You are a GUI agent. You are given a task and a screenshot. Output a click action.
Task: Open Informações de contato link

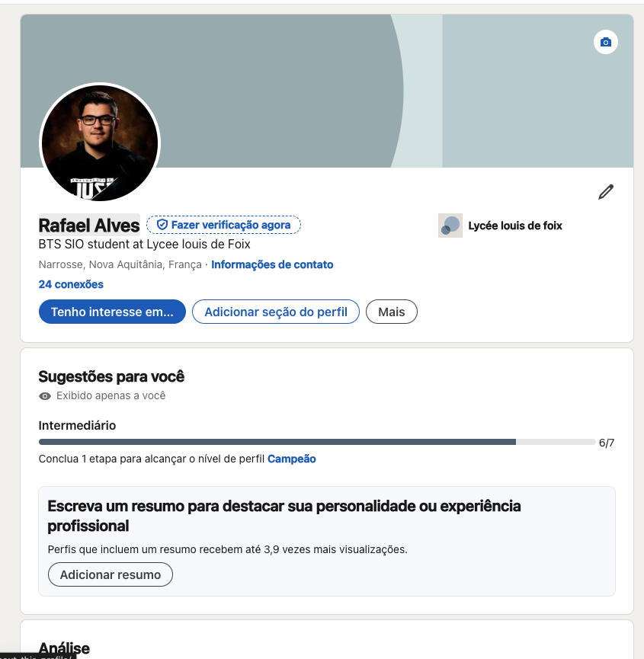coord(272,264)
